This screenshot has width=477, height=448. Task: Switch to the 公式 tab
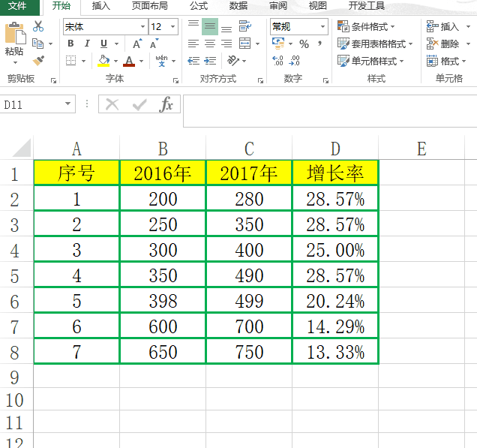click(199, 6)
